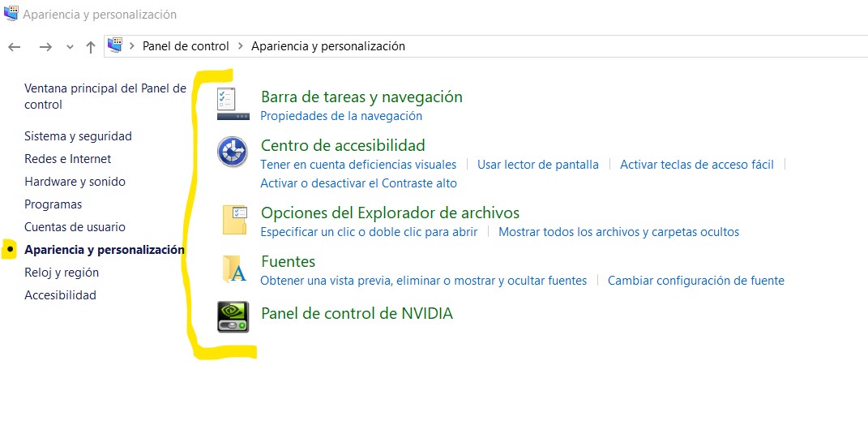Open the Centro de accesibilidad icon
The image size is (868, 421).
pos(233,152)
